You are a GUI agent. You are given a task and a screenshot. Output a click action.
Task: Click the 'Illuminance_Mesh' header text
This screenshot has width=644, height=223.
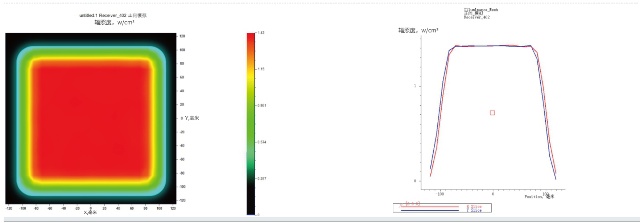(481, 10)
